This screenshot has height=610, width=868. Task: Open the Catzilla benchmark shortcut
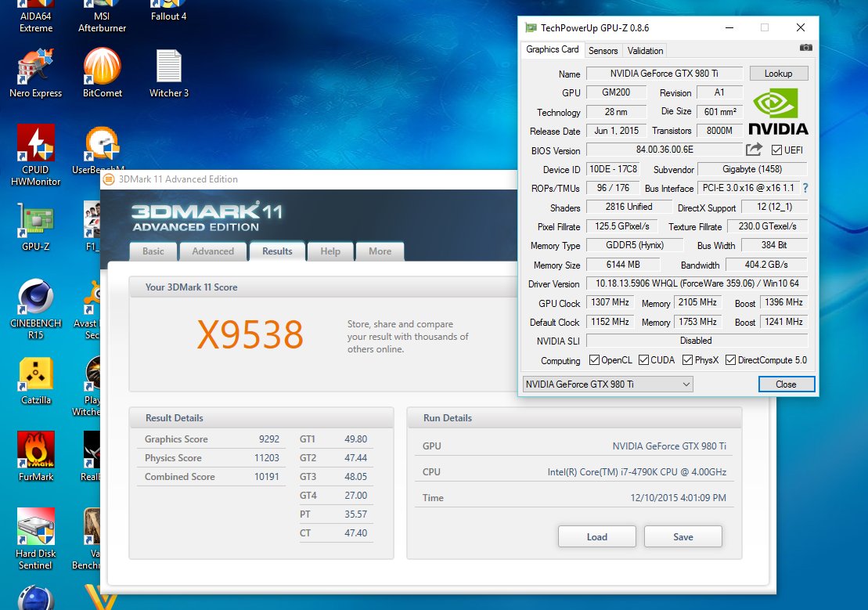click(35, 381)
